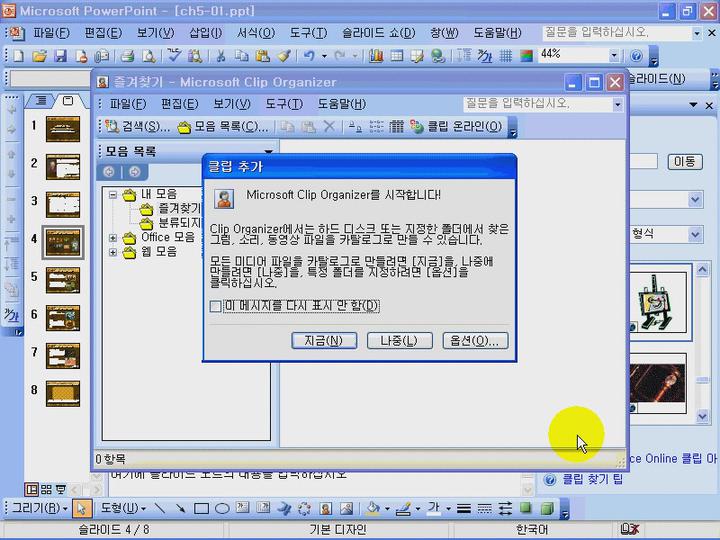Image resolution: width=720 pixels, height=540 pixels.
Task: Open PowerPoint '서식(O)' menu
Action: (x=256, y=33)
